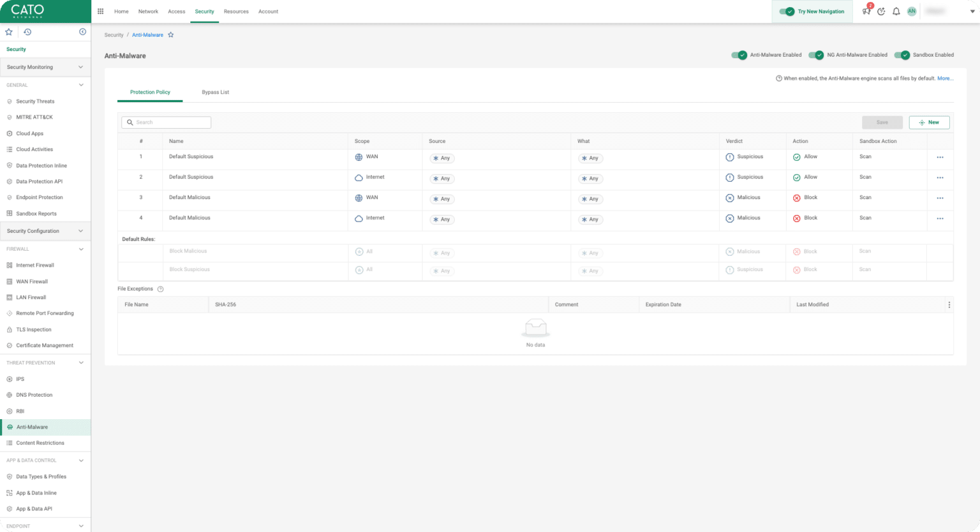The height and width of the screenshot is (532, 980).
Task: Switch to the Bypass List tab
Action: tap(215, 92)
